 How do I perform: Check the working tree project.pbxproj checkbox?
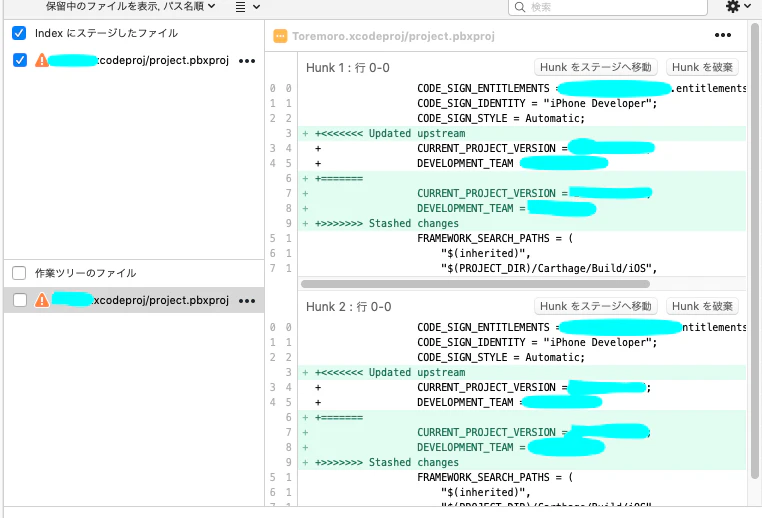click(x=20, y=300)
